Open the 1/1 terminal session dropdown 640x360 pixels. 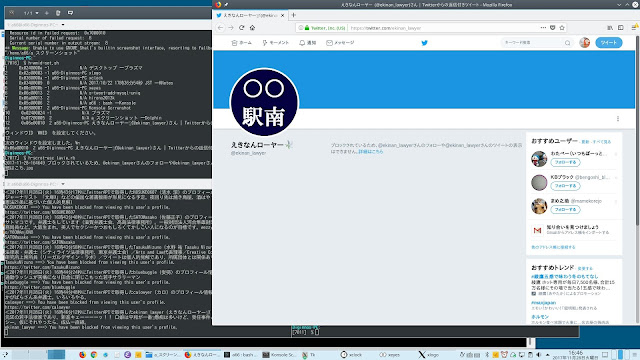[31, 13]
